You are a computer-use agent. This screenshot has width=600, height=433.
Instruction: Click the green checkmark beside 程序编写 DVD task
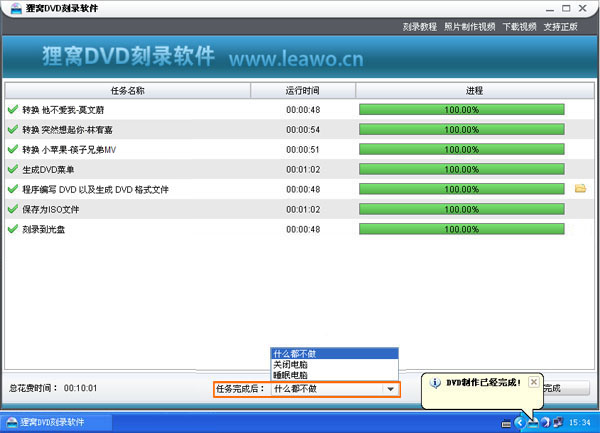pyautogui.click(x=13, y=189)
